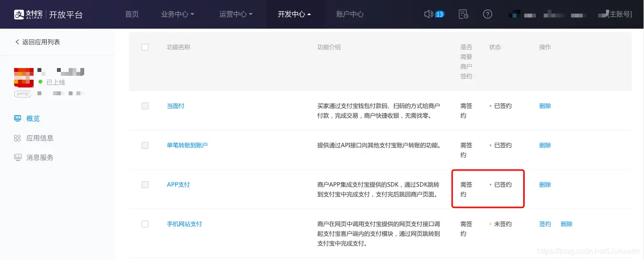Open the 账户中心 menu item

coord(350,14)
